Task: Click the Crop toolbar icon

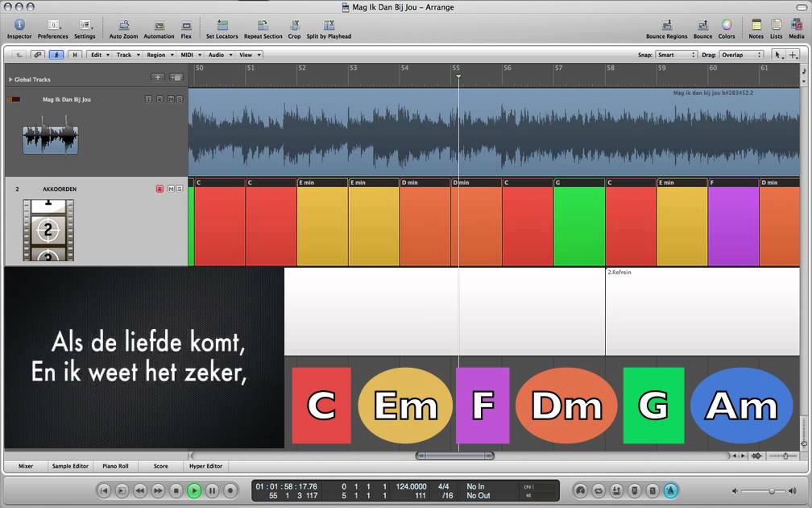Action: pos(294,28)
